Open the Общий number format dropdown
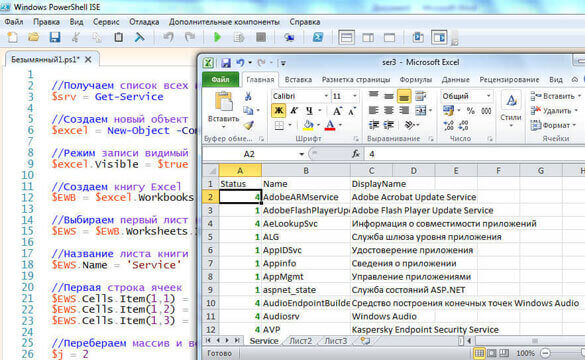Image resolution: width=585 pixels, height=360 pixels. [x=488, y=96]
